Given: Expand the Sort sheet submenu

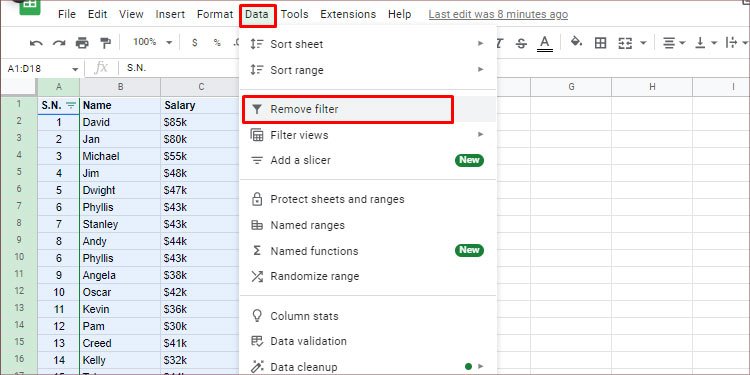Looking at the screenshot, I should pyautogui.click(x=368, y=44).
